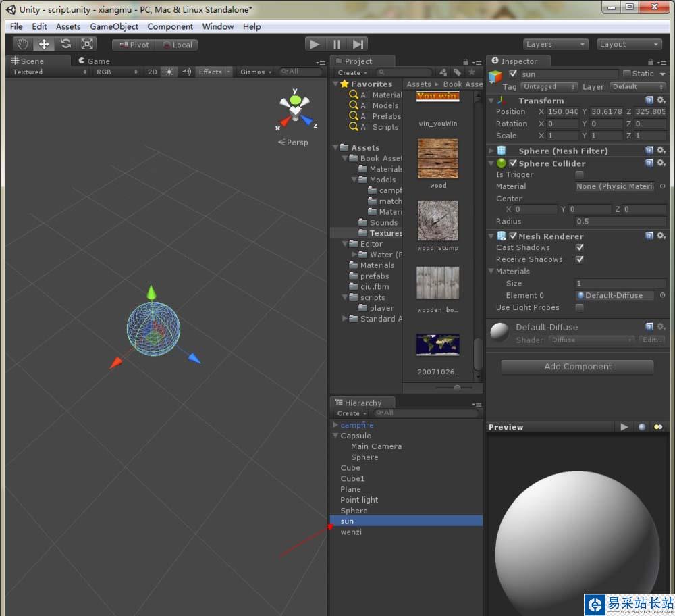Click the Pause button
This screenshot has height=616, width=675.
pyautogui.click(x=336, y=44)
